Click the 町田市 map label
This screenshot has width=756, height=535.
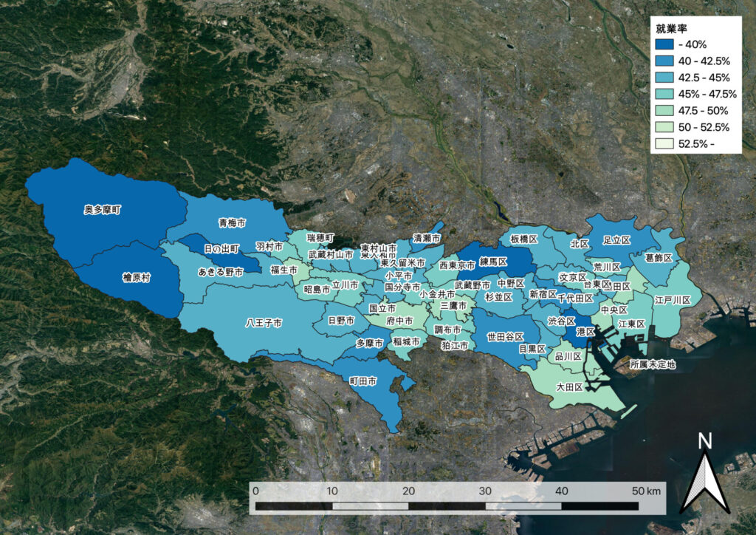[x=363, y=381]
